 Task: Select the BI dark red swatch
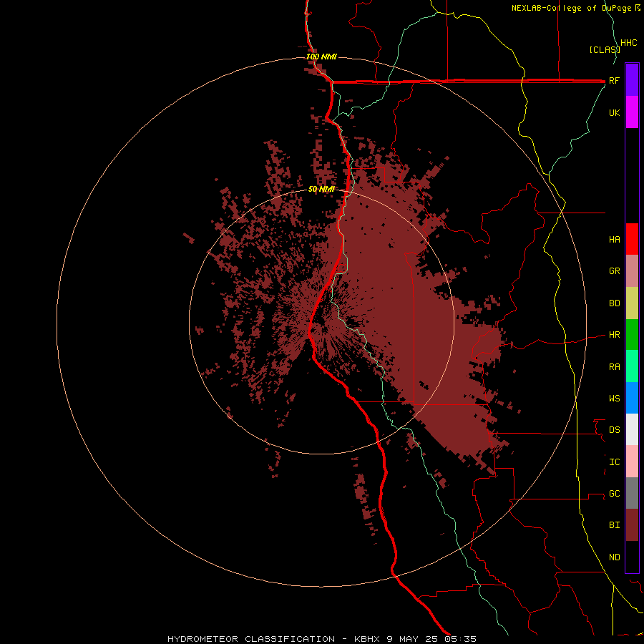(632, 525)
